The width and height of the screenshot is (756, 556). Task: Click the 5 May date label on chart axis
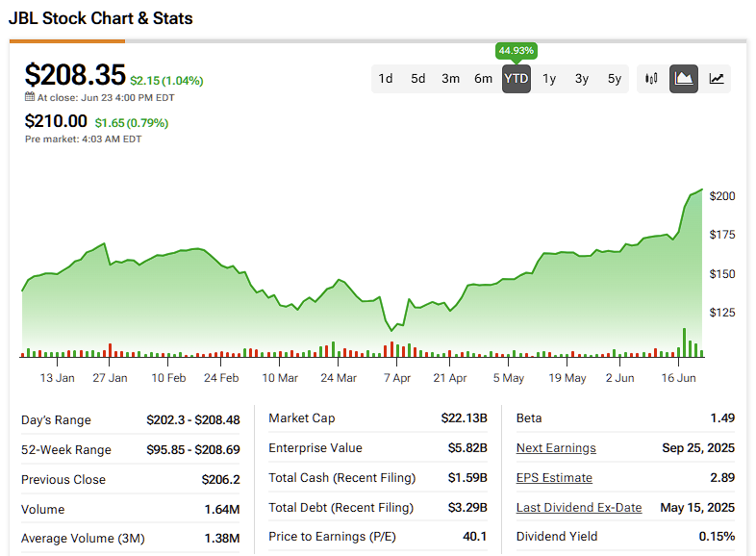(509, 378)
